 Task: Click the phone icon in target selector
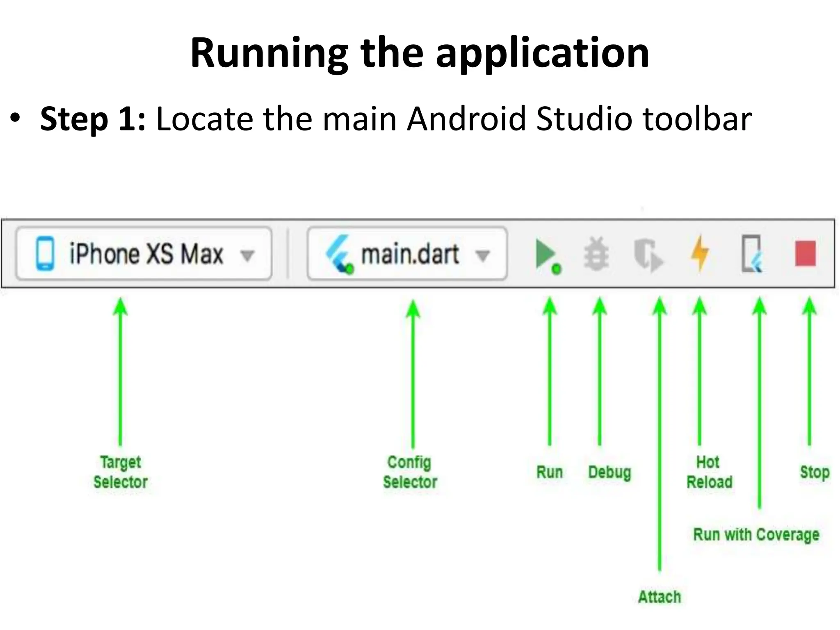[45, 254]
